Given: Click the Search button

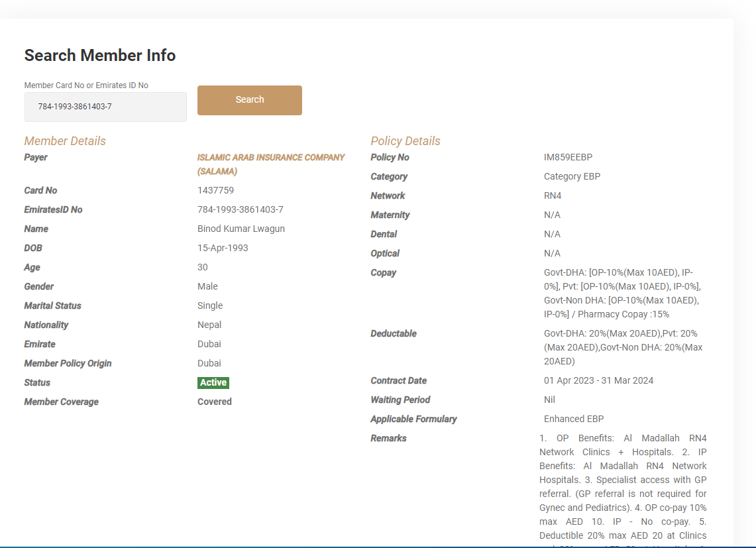Looking at the screenshot, I should 249,100.
